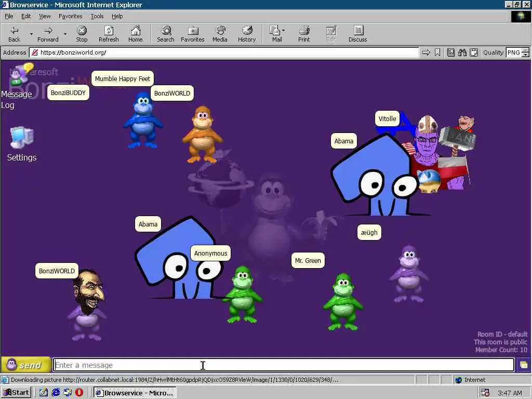The height and width of the screenshot is (399, 532).
Task: Focus the Enter a message field
Action: pyautogui.click(x=284, y=365)
